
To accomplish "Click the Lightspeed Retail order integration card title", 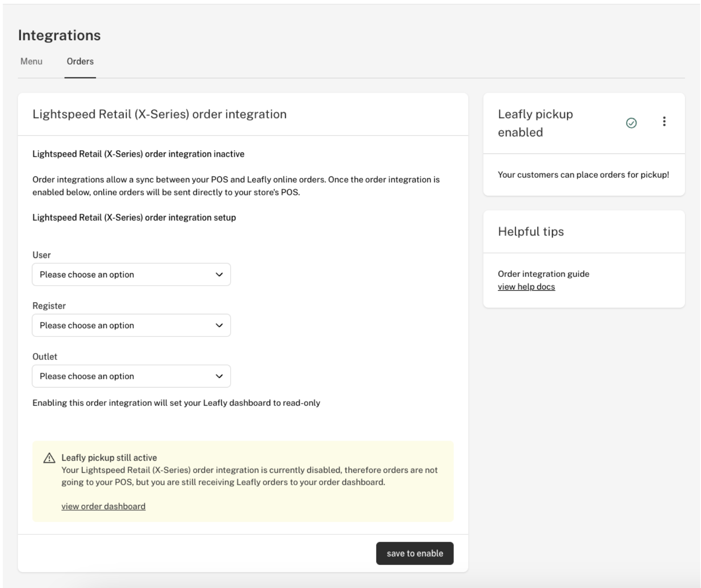I will pyautogui.click(x=160, y=114).
